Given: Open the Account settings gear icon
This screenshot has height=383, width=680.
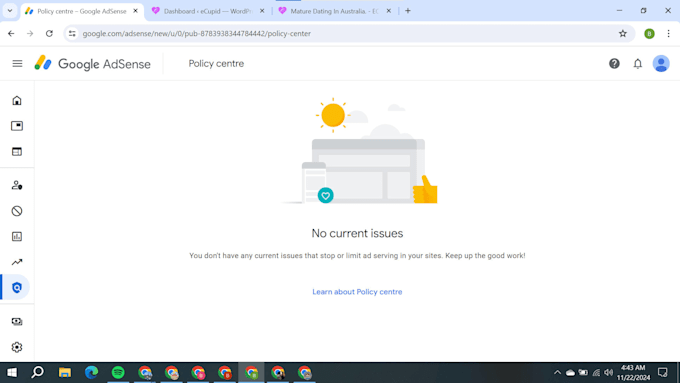Looking at the screenshot, I should click(x=17, y=347).
